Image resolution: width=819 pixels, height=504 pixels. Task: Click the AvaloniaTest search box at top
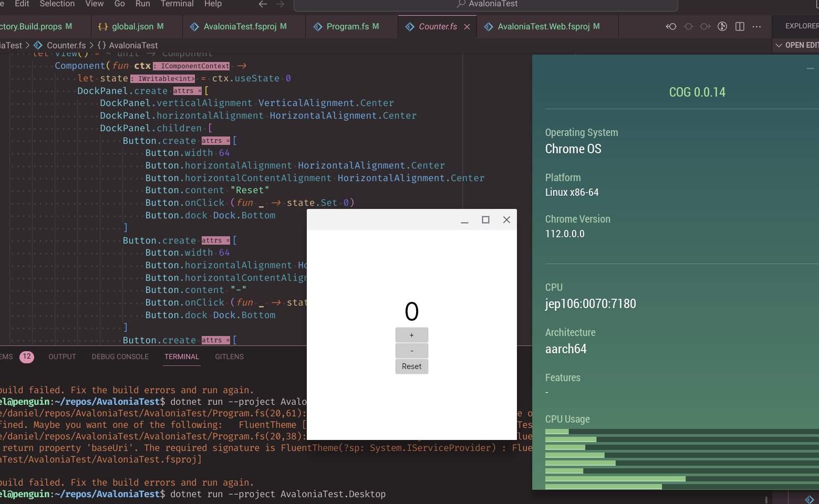pos(486,4)
